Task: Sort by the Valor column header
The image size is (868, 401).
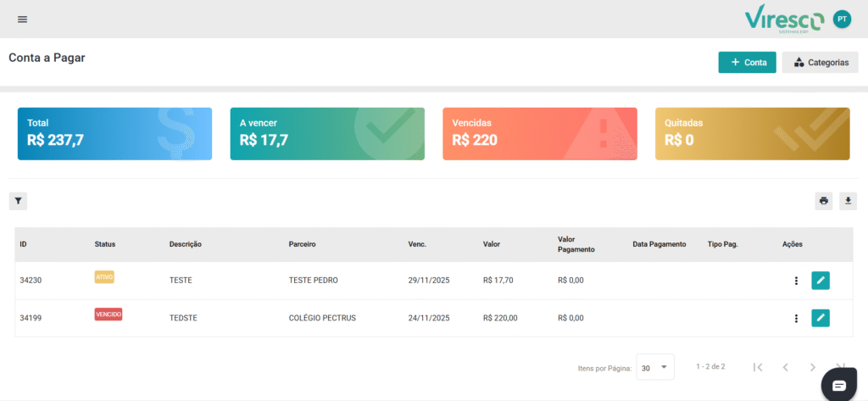Action: [492, 244]
